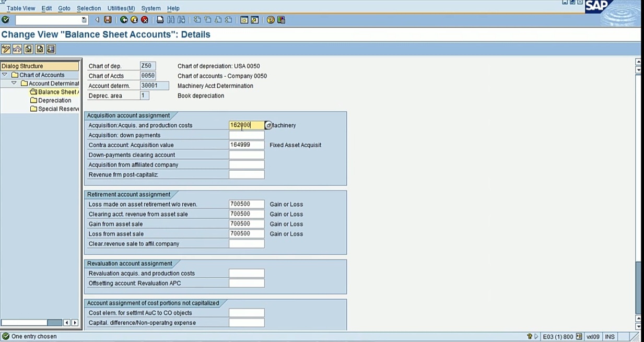This screenshot has height=342, width=644.
Task: Expand the status bar fields with triangle
Action: [x=536, y=337]
